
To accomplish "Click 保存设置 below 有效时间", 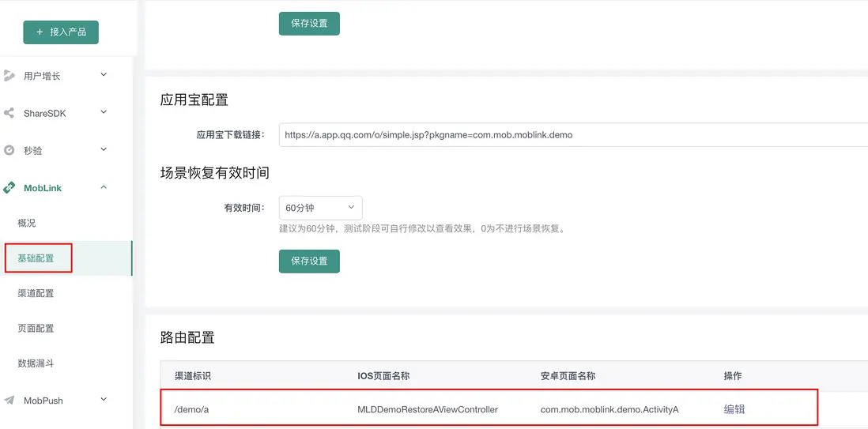I will 309,262.
